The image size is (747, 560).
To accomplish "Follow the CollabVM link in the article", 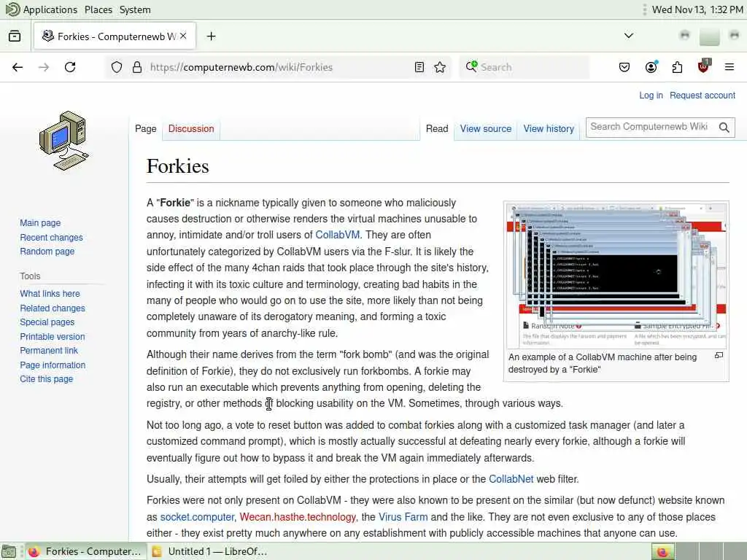I will [x=337, y=235].
